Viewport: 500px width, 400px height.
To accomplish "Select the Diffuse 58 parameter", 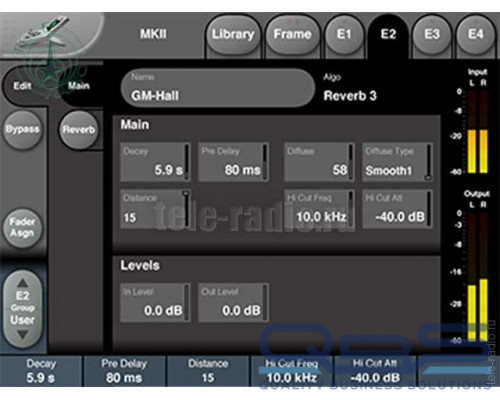I will pyautogui.click(x=319, y=162).
